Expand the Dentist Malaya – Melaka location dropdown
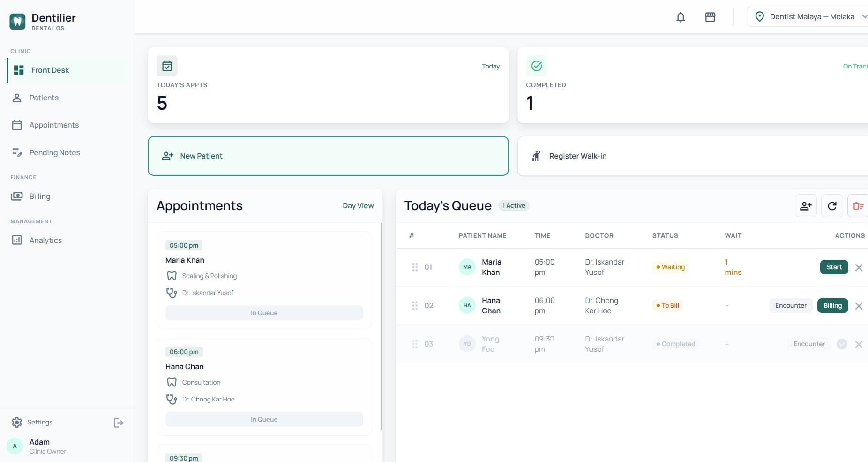 pos(808,17)
